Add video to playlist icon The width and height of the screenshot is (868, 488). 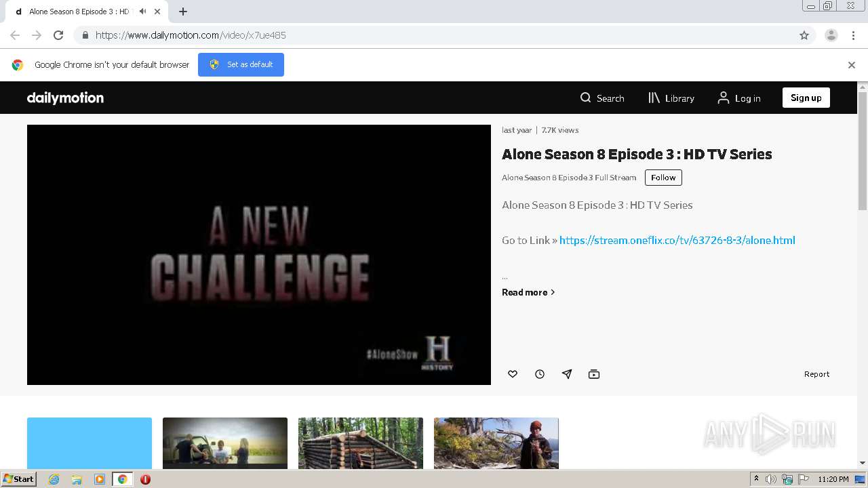pos(594,374)
